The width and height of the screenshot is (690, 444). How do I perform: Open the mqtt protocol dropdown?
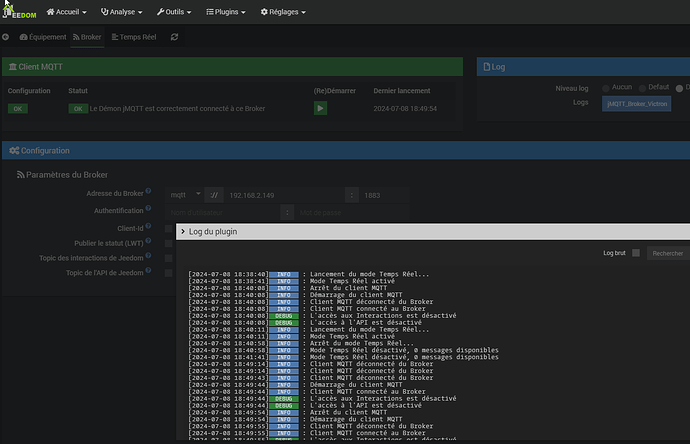[185, 194]
